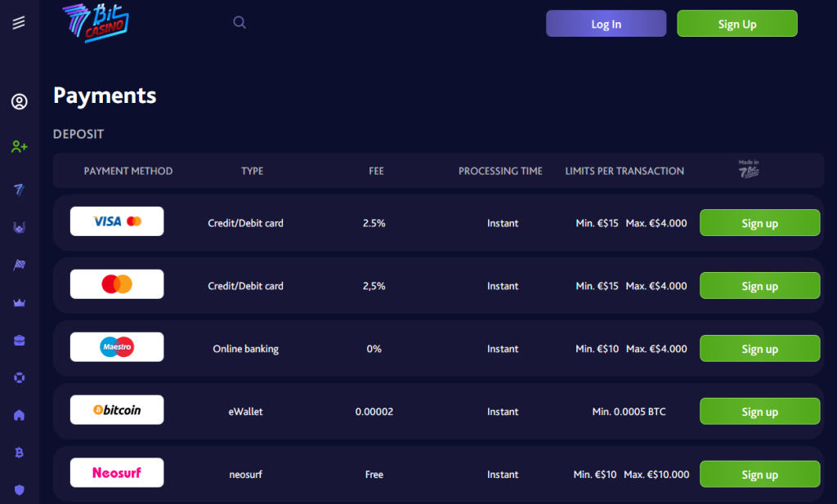Open the checkered race flag icon
Viewport: 837px width, 504px height.
click(18, 265)
